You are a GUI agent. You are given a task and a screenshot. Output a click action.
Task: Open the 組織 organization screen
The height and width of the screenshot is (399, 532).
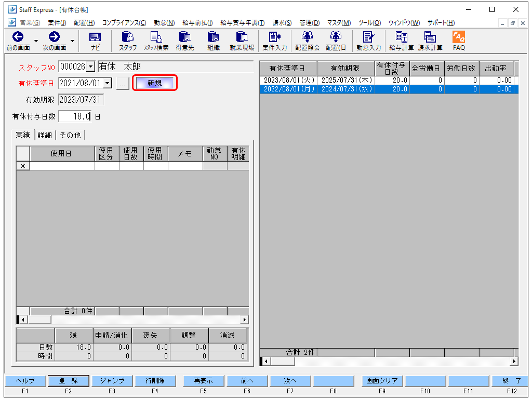(x=213, y=41)
